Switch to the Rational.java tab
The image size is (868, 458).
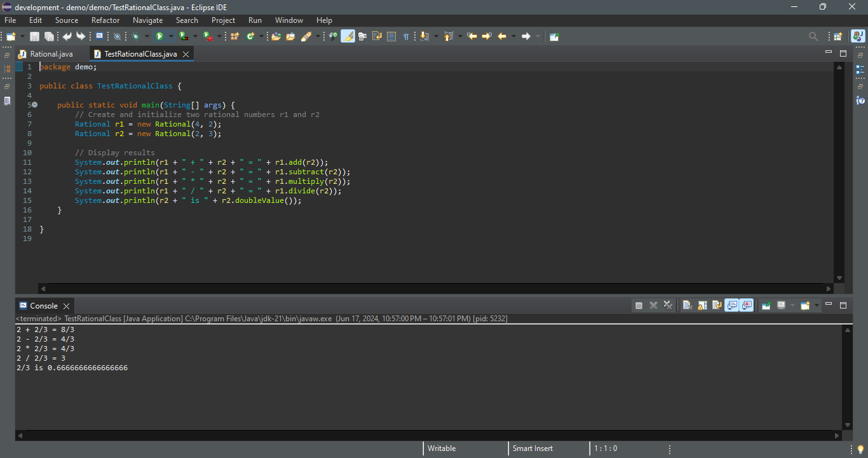(51, 54)
